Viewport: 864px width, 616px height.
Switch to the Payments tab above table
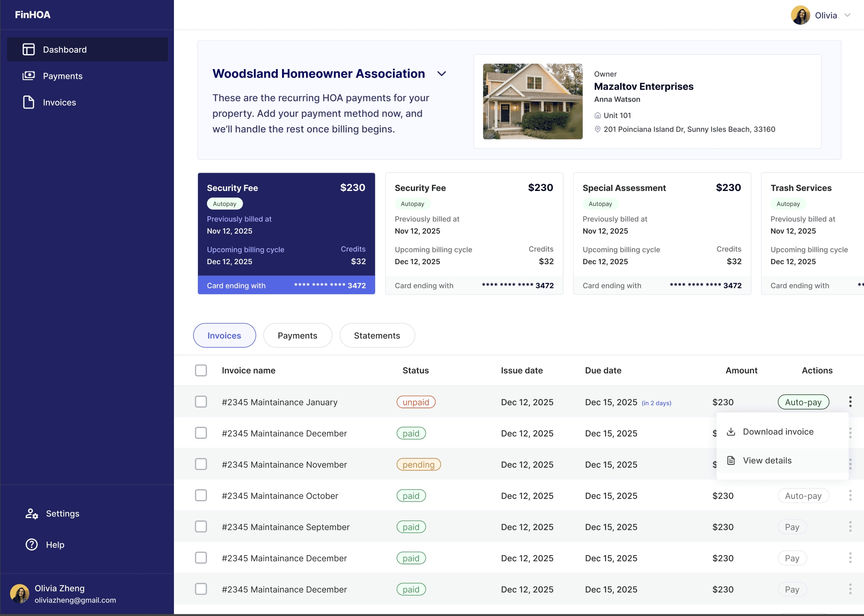pos(297,335)
